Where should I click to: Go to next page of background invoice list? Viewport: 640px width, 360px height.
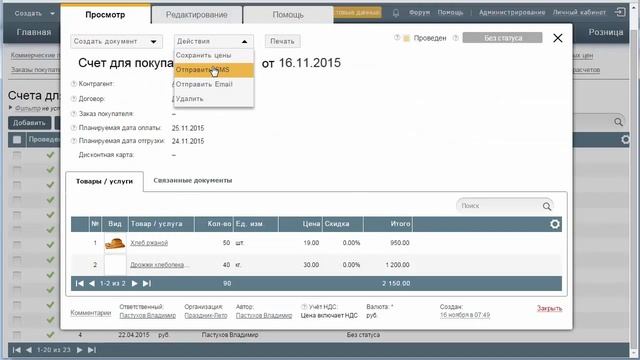tap(80, 350)
